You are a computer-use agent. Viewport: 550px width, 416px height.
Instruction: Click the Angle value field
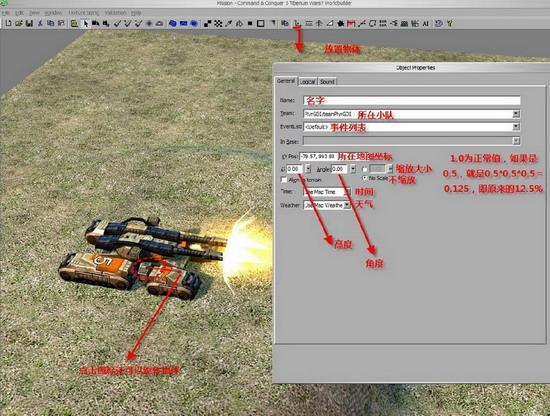pyautogui.click(x=340, y=169)
